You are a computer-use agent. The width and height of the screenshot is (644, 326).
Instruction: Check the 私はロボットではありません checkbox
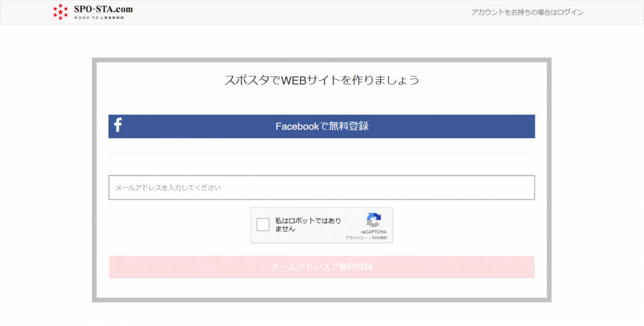click(263, 225)
